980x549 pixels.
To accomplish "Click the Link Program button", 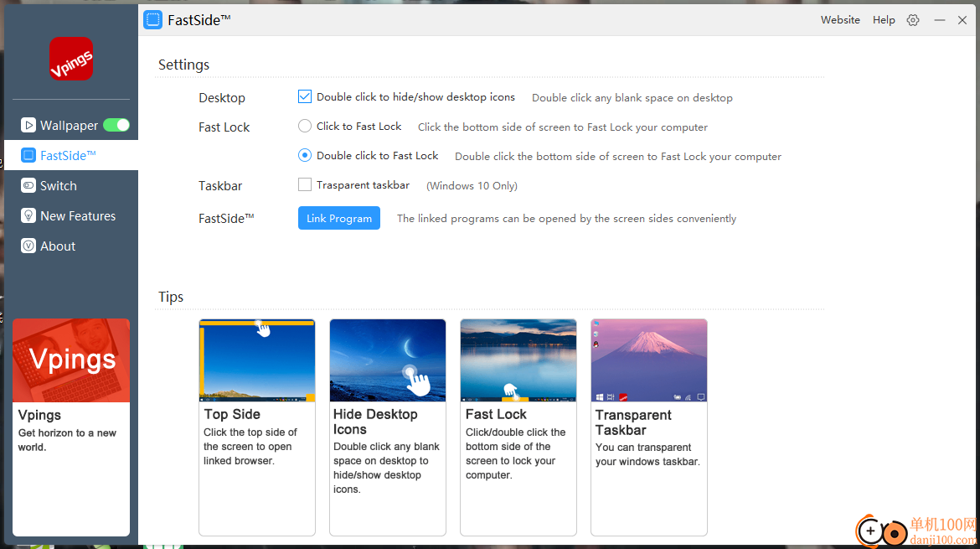I will click(338, 218).
